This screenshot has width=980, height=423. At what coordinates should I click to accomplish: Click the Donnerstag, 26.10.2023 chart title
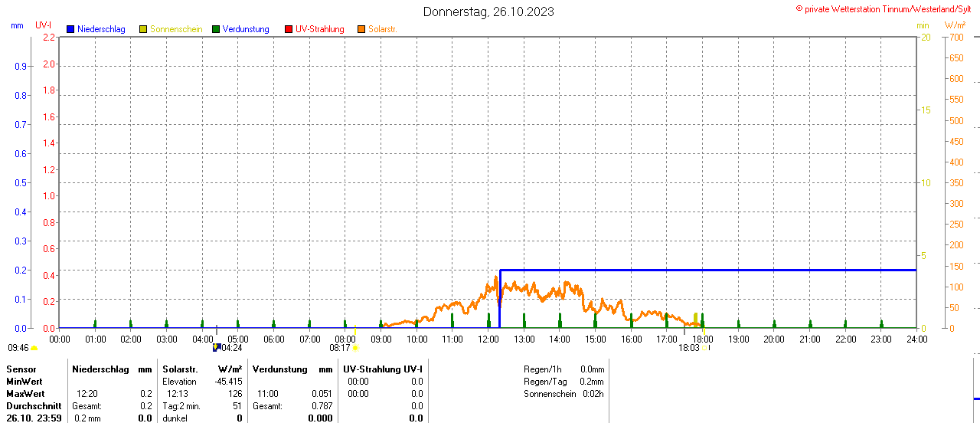click(488, 11)
